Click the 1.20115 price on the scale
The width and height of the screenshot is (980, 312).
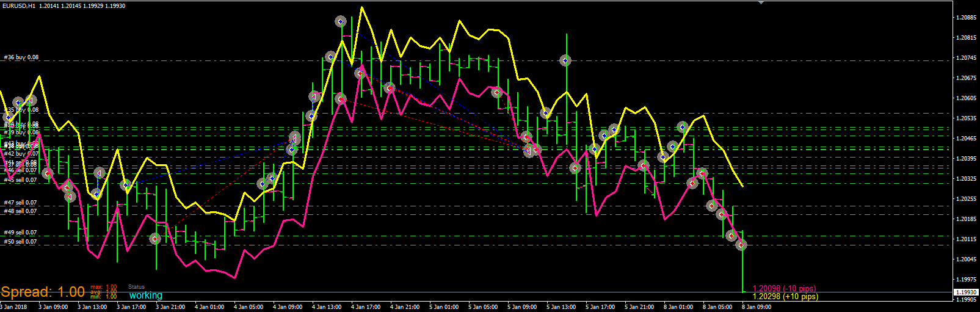(x=966, y=239)
